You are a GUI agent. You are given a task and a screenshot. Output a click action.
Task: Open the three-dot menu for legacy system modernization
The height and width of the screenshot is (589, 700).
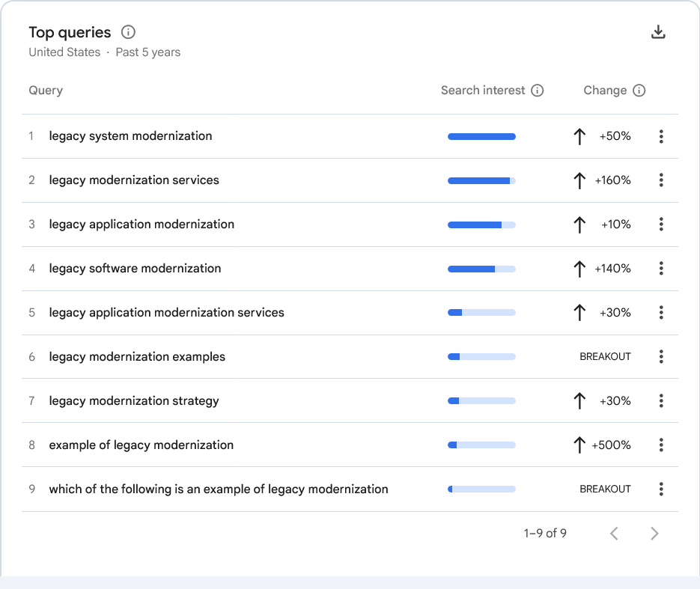pyautogui.click(x=661, y=136)
